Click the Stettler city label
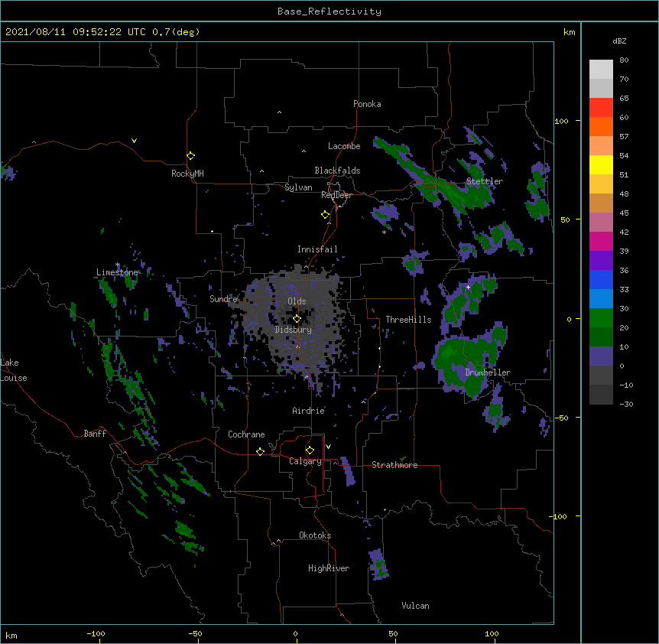The image size is (659, 644). click(x=484, y=181)
